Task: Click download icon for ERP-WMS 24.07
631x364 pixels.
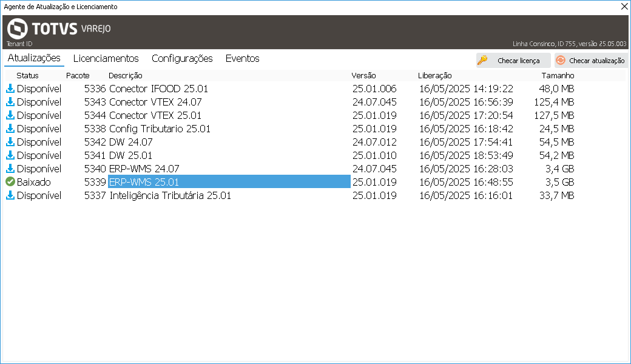Action: tap(10, 168)
